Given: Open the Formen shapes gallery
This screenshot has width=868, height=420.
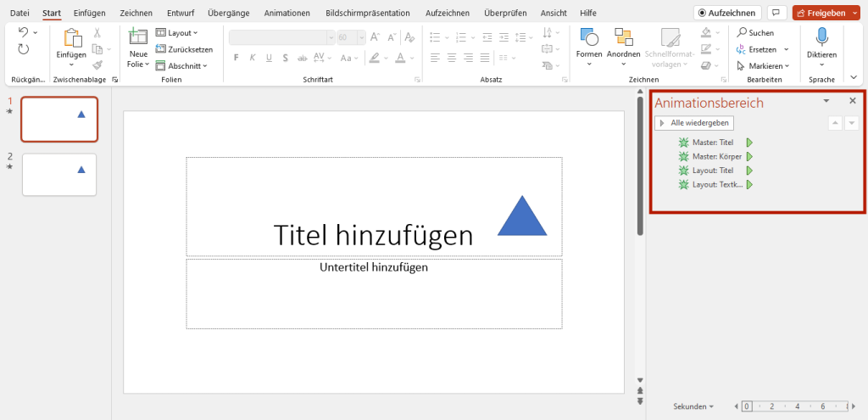Looking at the screenshot, I should 588,37.
